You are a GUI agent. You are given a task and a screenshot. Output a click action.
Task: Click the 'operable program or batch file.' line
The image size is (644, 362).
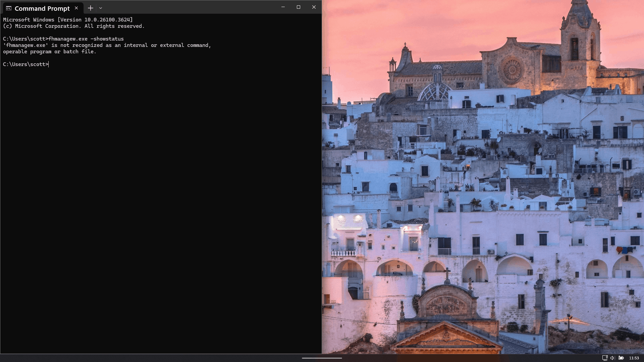[x=50, y=52]
